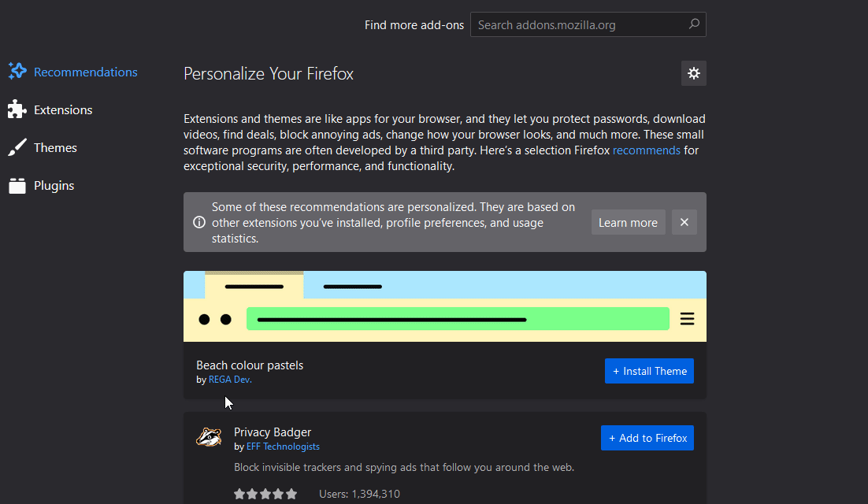Click the magnifier icon in search box
The image size is (868, 504).
tap(694, 24)
